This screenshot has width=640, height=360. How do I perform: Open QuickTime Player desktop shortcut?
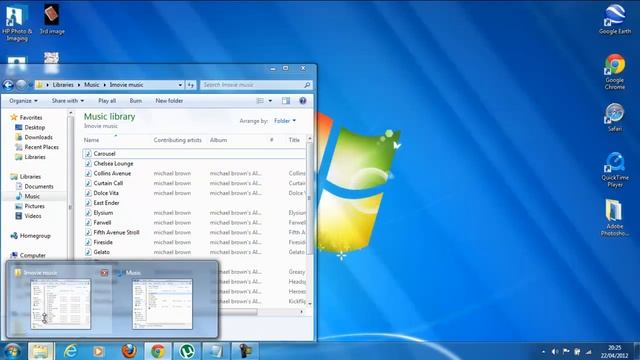[615, 170]
